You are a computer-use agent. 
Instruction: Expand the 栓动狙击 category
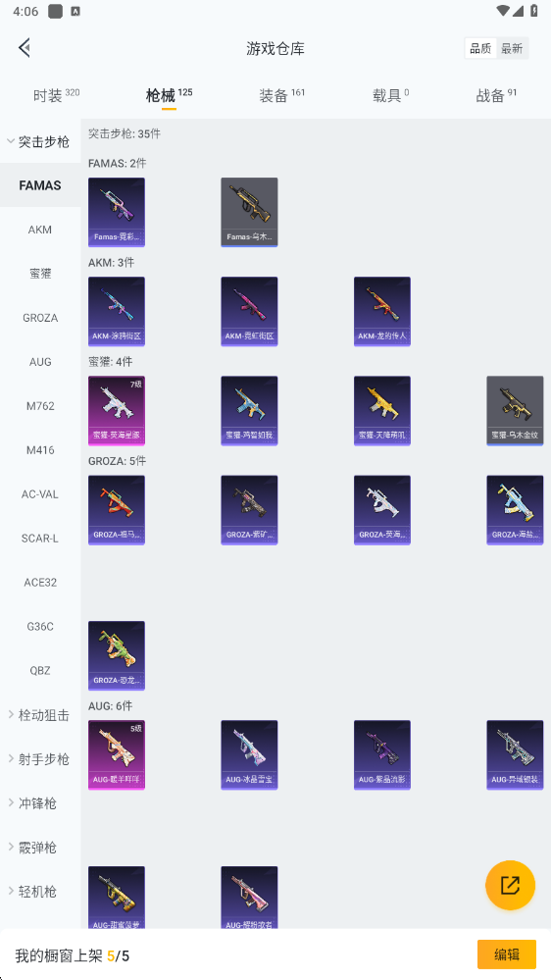click(40, 715)
